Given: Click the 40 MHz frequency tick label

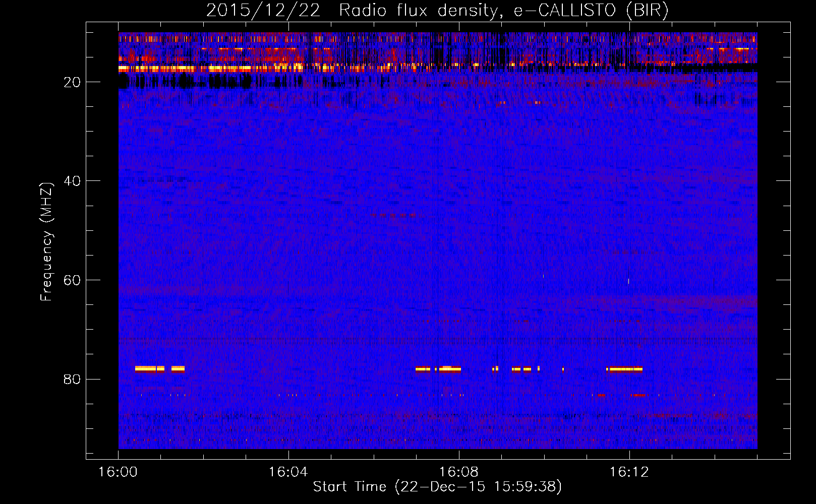Looking at the screenshot, I should pos(73,181).
